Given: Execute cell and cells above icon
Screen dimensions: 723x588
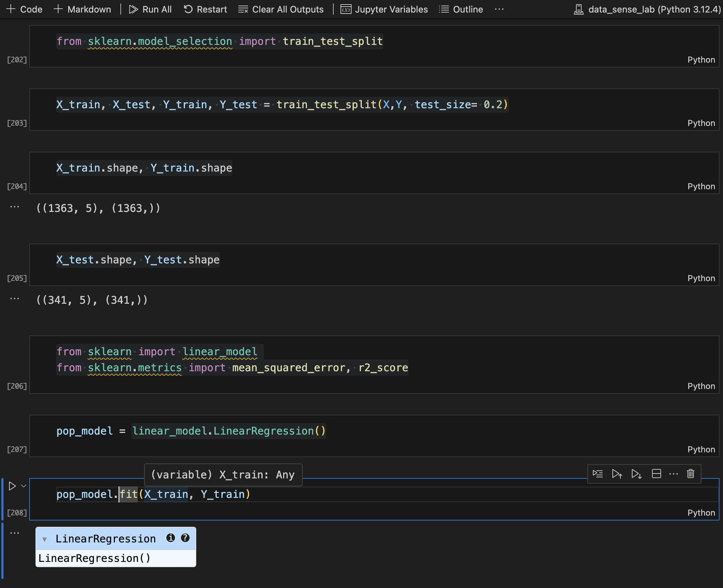Looking at the screenshot, I should coord(618,474).
